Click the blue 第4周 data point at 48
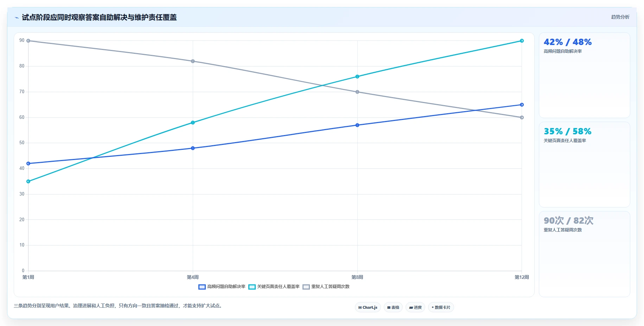644x326 pixels. [x=193, y=148]
